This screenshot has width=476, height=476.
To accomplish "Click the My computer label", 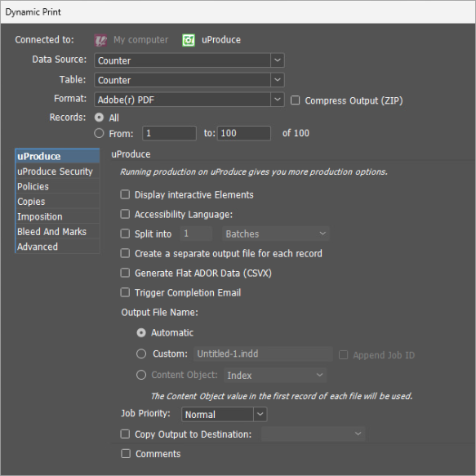I will coord(140,40).
